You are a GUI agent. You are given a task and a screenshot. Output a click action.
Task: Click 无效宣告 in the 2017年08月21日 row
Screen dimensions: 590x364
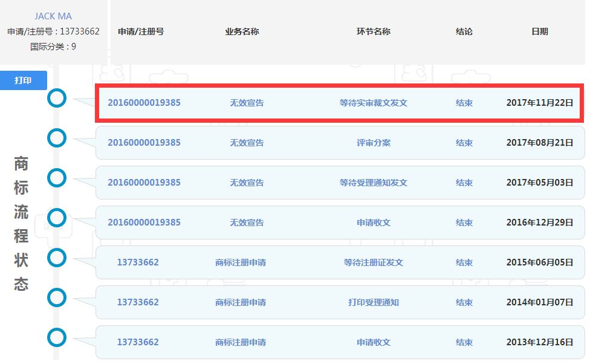click(247, 143)
